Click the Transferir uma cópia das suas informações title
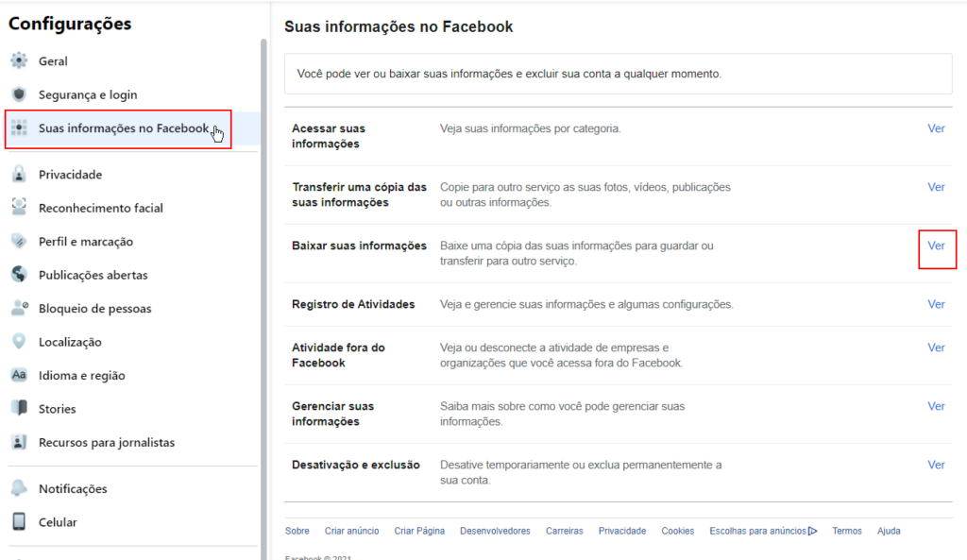The height and width of the screenshot is (560, 967). pyautogui.click(x=359, y=195)
